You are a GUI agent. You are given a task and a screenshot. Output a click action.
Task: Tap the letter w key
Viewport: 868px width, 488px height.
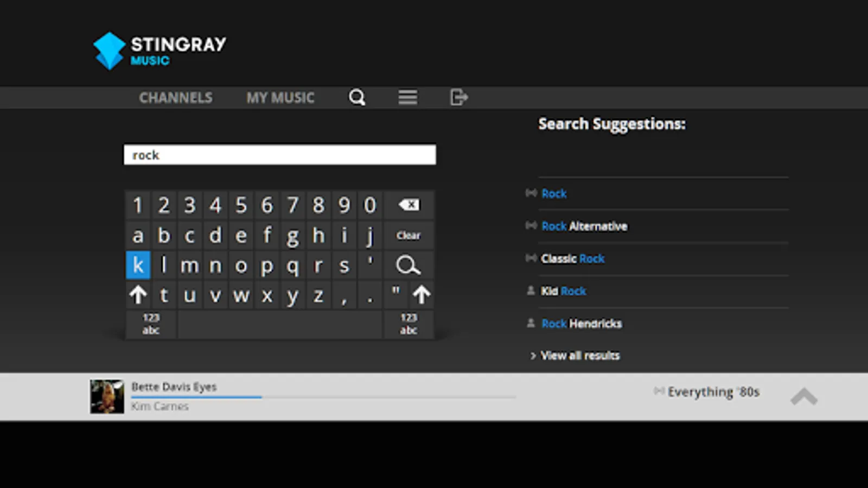pos(241,295)
